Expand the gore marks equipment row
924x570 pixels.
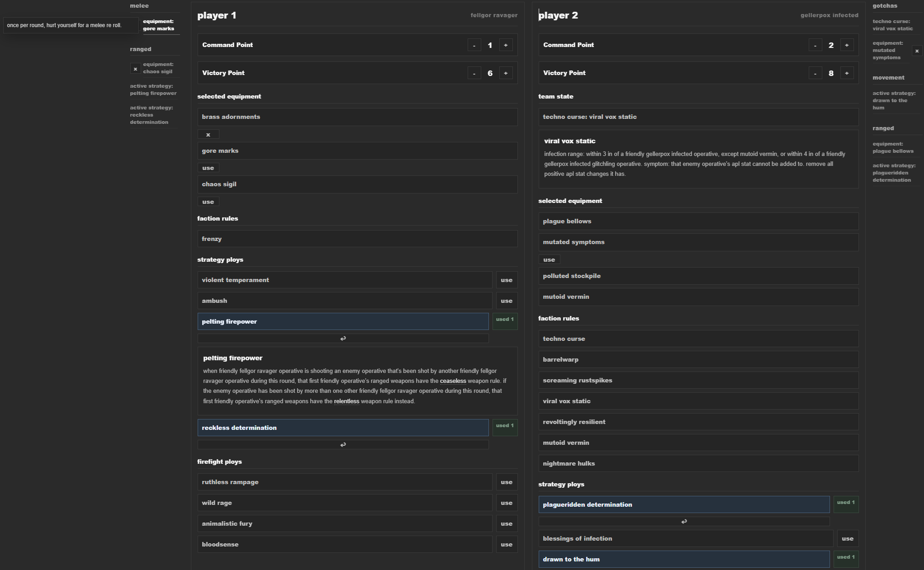[x=357, y=151]
